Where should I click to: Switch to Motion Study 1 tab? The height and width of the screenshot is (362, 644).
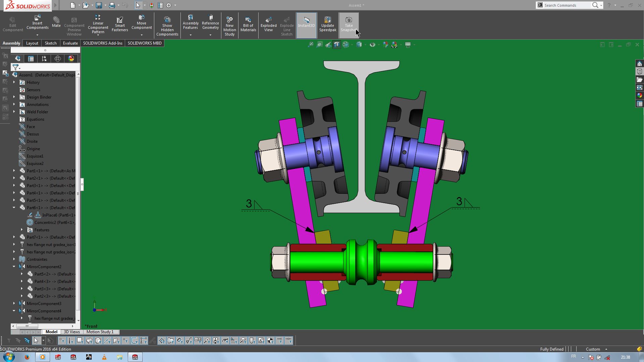(100, 332)
